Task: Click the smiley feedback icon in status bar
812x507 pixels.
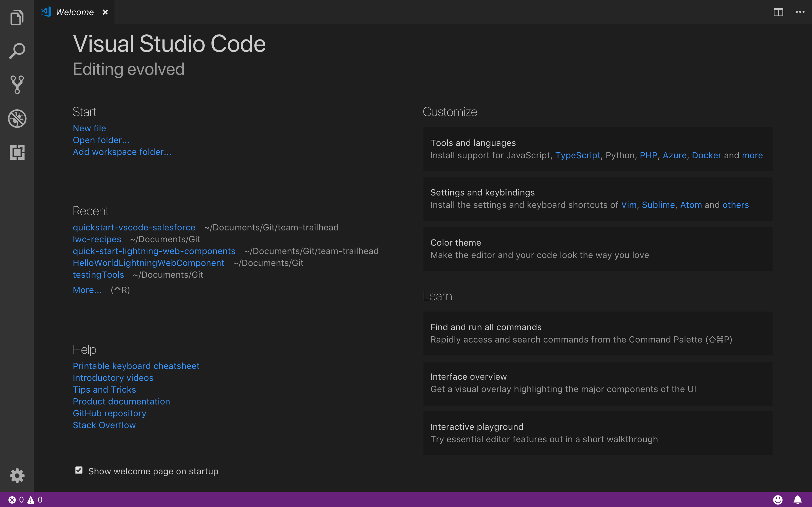Action: point(778,499)
